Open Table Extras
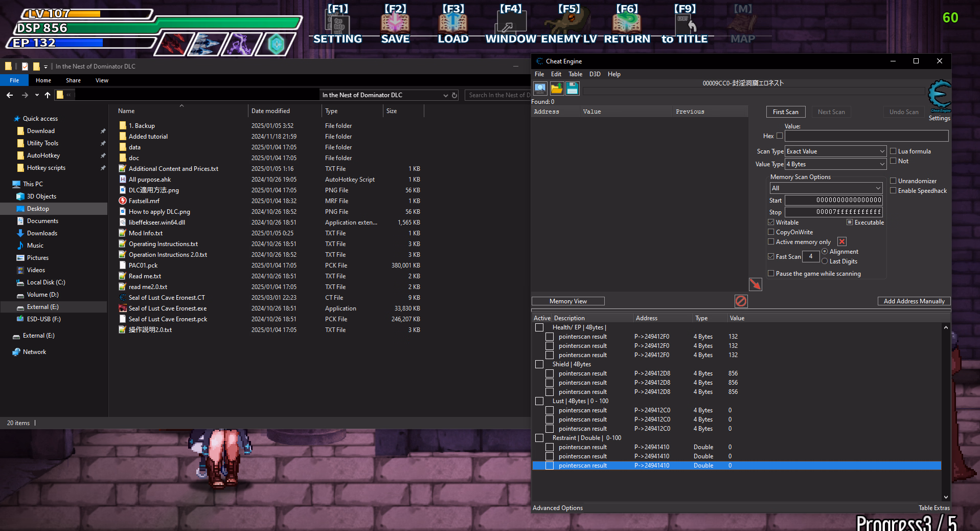 coord(934,508)
